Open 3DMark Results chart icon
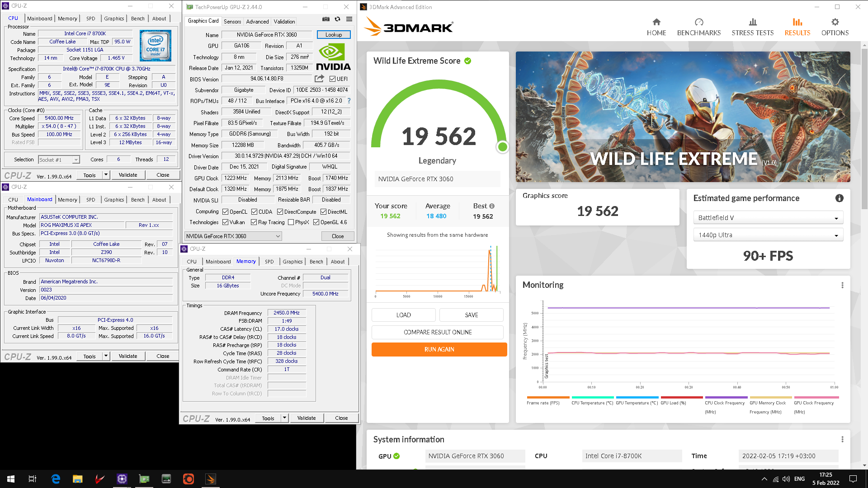Viewport: 868px width, 488px height. point(797,22)
